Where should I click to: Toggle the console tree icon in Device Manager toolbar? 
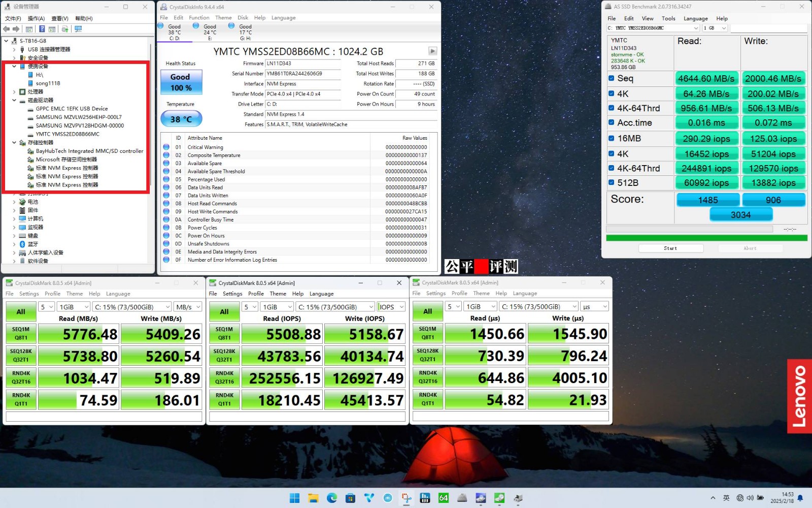[x=29, y=29]
